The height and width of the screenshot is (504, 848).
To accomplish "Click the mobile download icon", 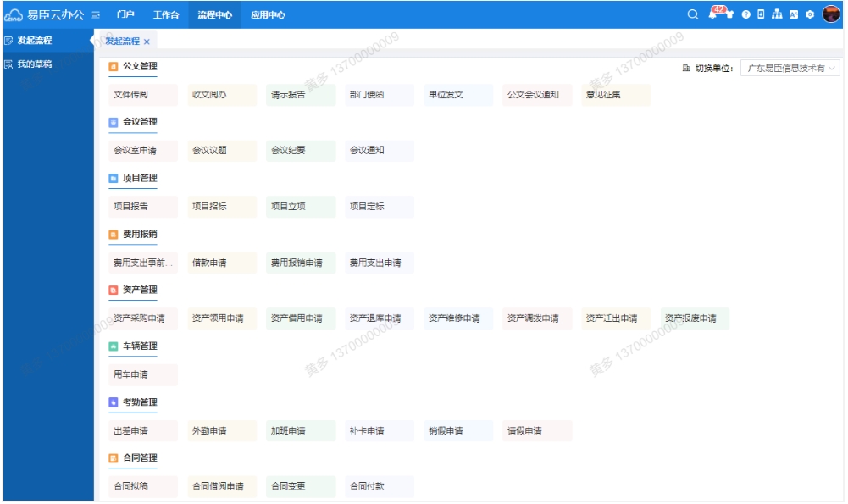I will pyautogui.click(x=761, y=14).
